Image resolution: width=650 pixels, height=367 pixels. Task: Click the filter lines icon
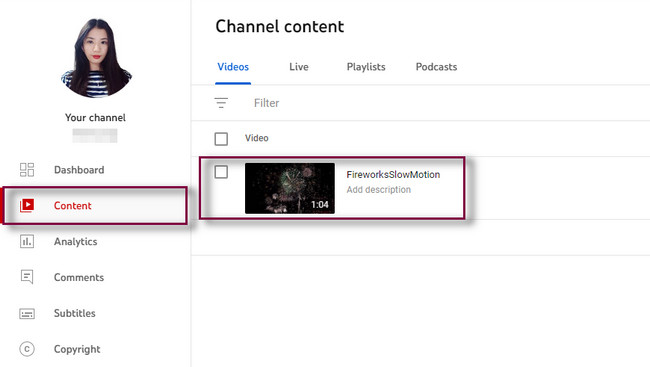click(x=221, y=103)
